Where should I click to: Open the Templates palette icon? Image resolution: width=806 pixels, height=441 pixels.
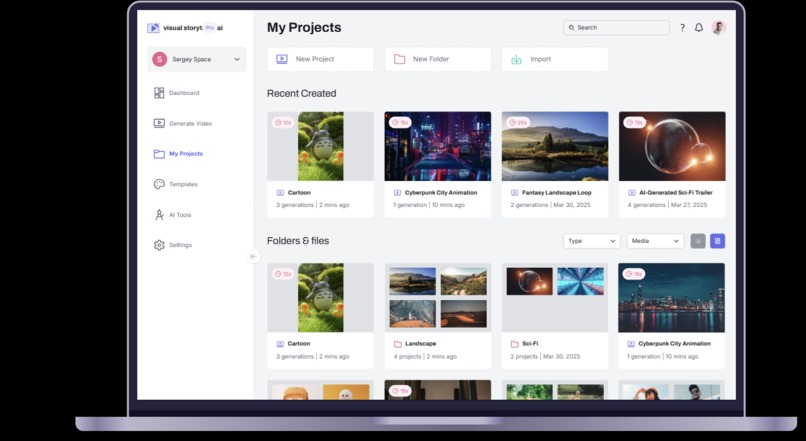(x=159, y=184)
